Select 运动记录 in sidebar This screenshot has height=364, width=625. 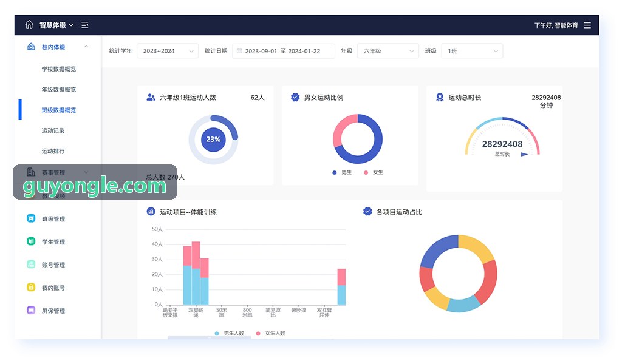click(x=53, y=130)
